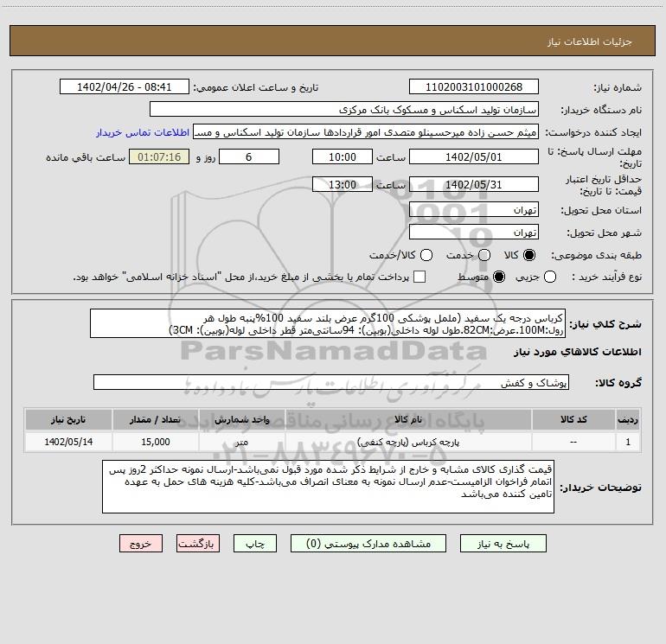Select the متوسط purchase type radio

499,277
